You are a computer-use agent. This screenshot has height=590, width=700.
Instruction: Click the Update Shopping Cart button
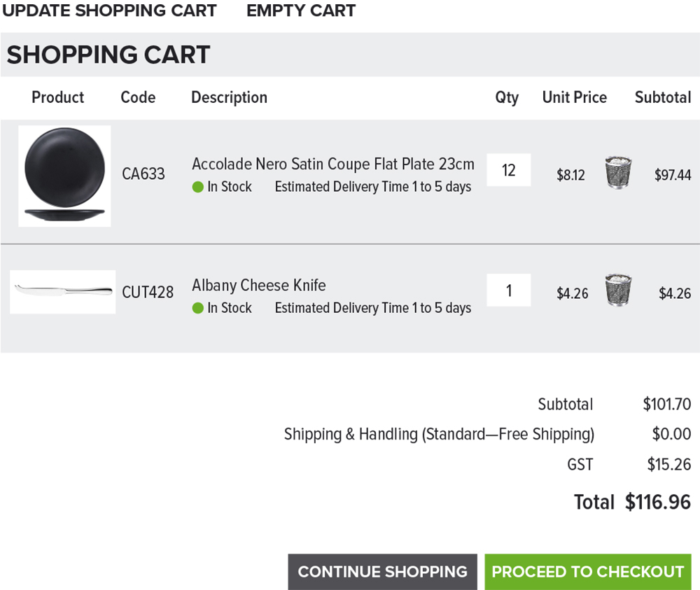tap(109, 10)
